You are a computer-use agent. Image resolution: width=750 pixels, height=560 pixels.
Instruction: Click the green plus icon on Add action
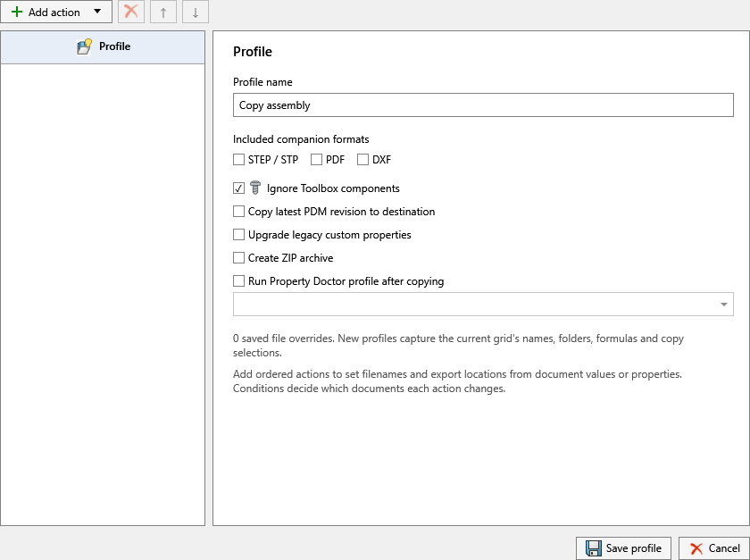(17, 12)
